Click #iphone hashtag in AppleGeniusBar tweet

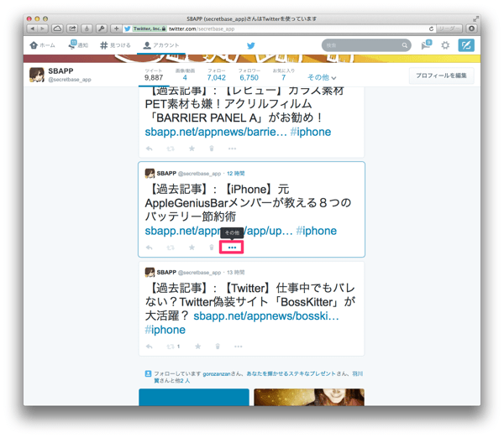317,231
